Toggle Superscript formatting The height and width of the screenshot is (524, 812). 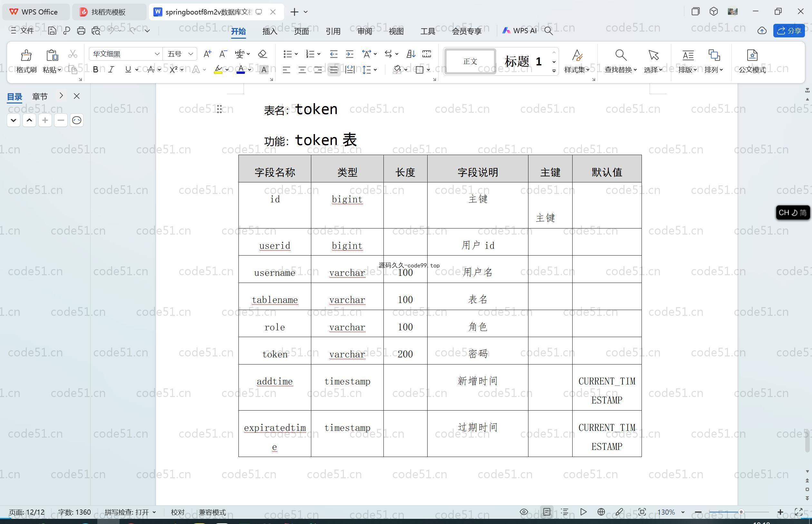pos(173,70)
